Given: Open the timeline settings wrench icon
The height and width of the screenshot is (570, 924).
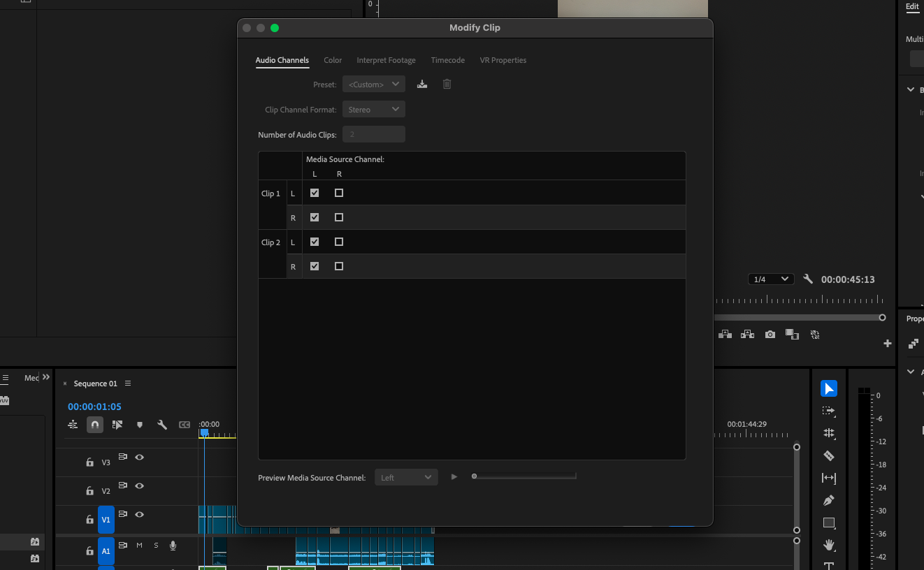Looking at the screenshot, I should (x=162, y=424).
